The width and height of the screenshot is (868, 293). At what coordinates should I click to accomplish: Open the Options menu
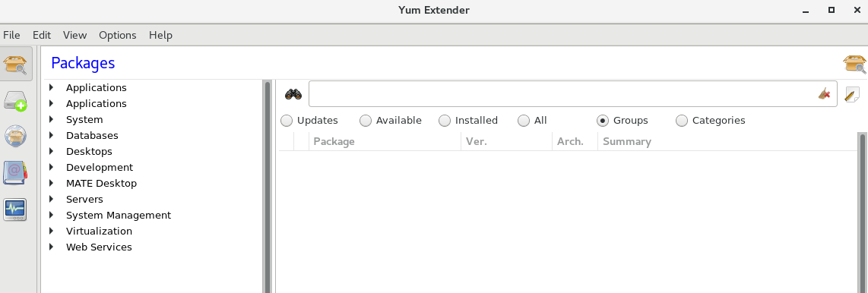point(117,36)
